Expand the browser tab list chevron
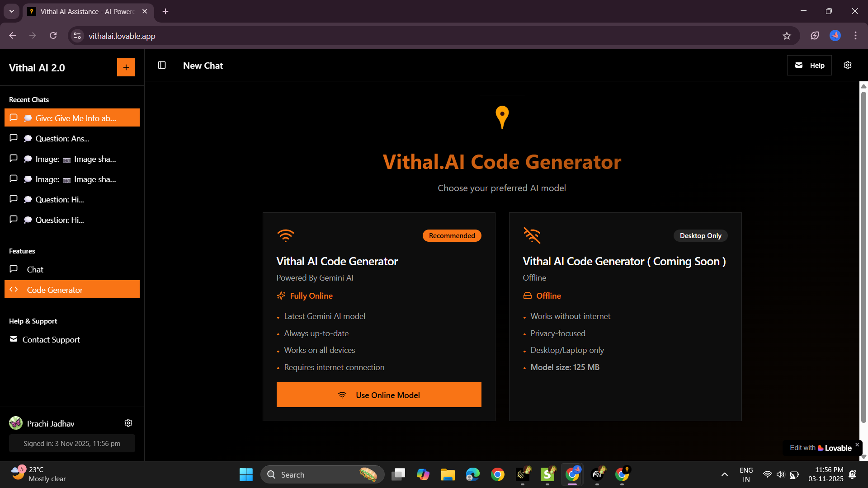 (11, 11)
